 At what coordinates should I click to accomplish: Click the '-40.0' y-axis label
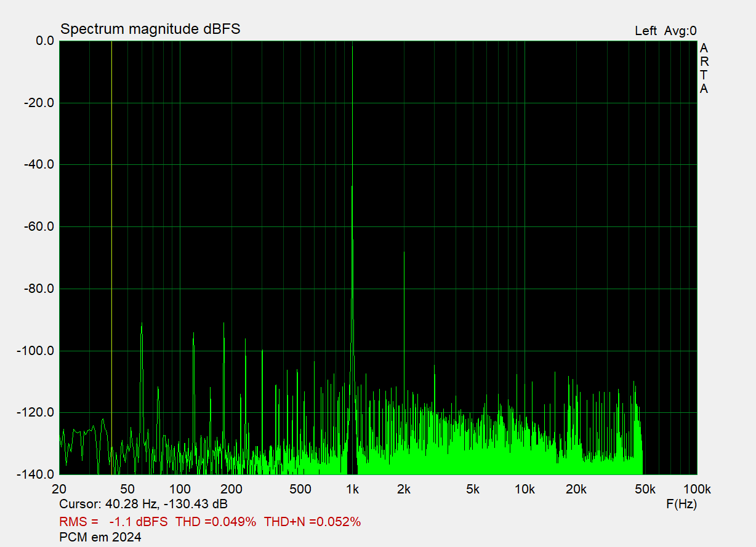39,165
